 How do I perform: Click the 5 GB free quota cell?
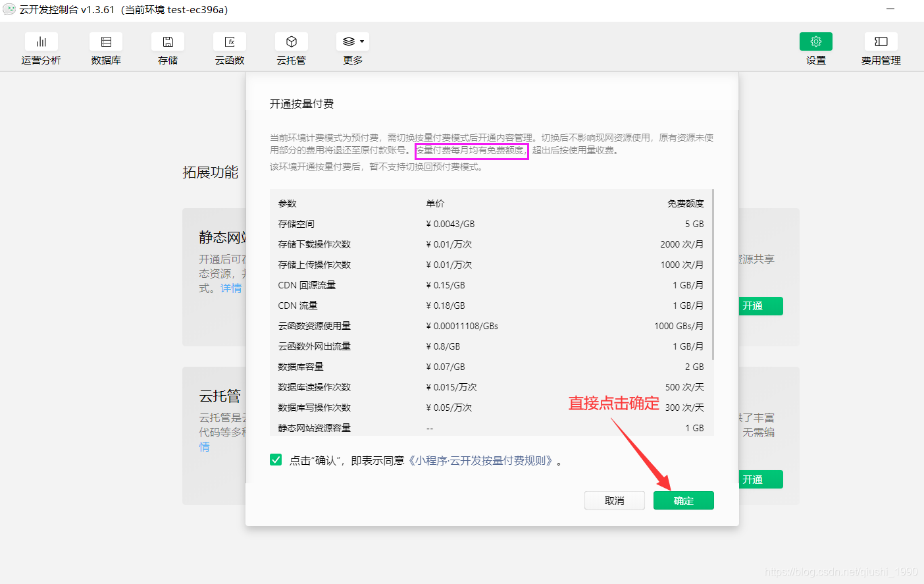coord(694,224)
